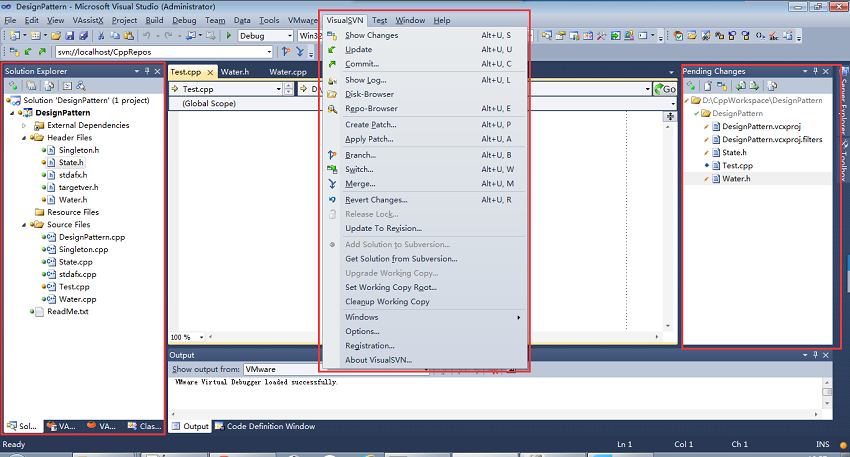Click the Go button with green arrow
The height and width of the screenshot is (457, 850).
coord(665,89)
